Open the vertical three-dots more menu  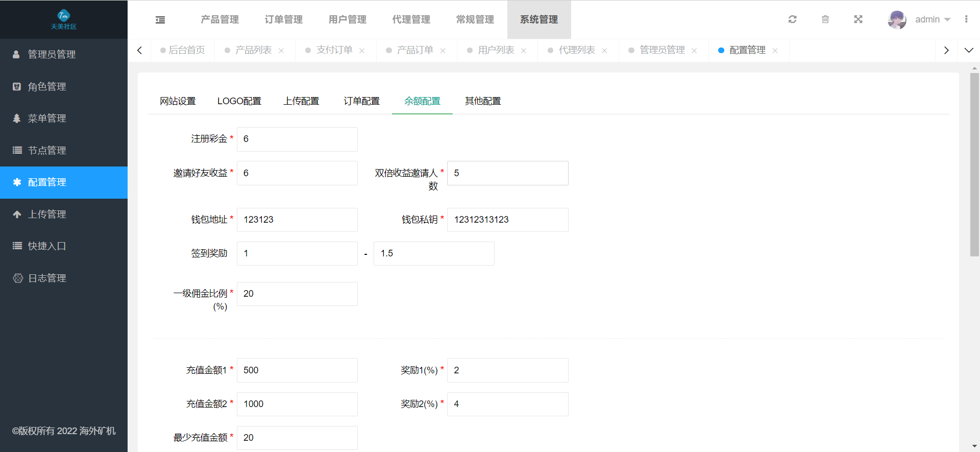click(966, 19)
